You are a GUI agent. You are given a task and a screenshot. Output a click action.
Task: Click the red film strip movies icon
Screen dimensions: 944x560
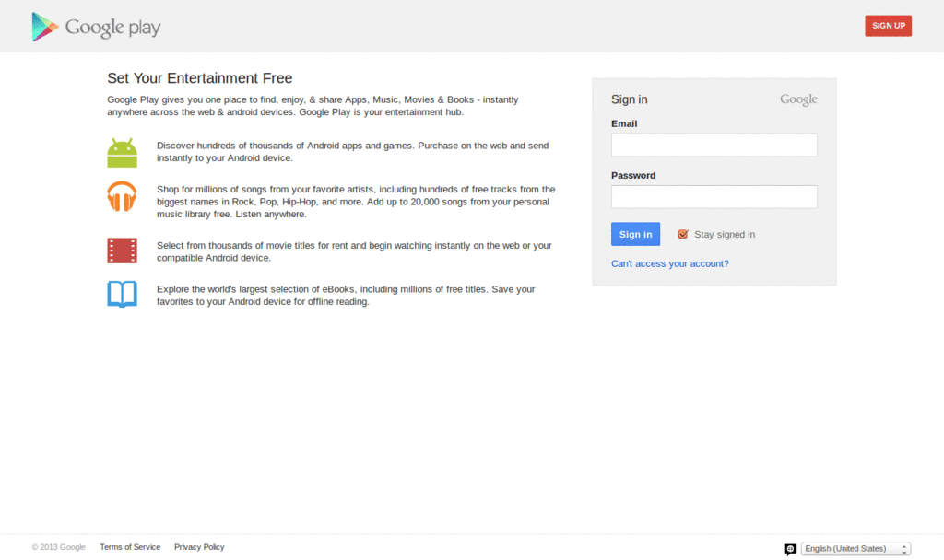pos(123,251)
